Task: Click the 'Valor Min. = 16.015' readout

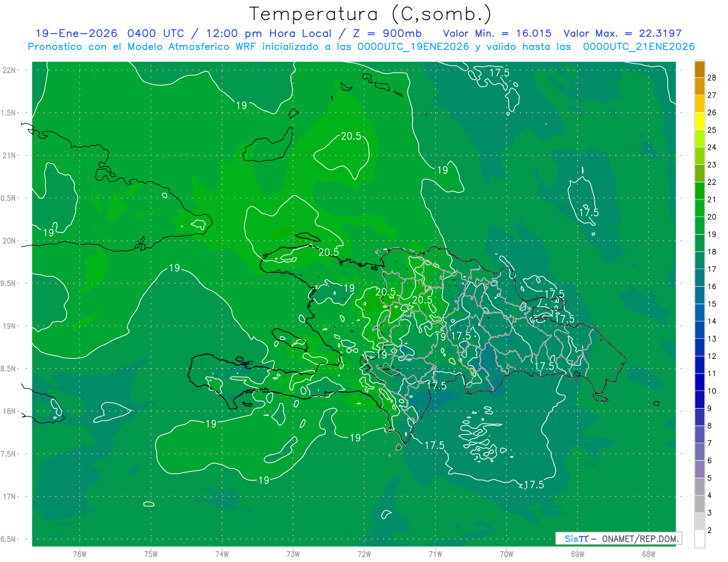Action: (x=497, y=33)
